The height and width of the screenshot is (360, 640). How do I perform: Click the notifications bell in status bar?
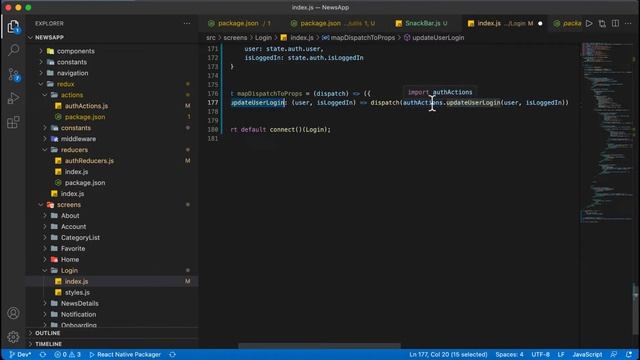click(x=629, y=354)
